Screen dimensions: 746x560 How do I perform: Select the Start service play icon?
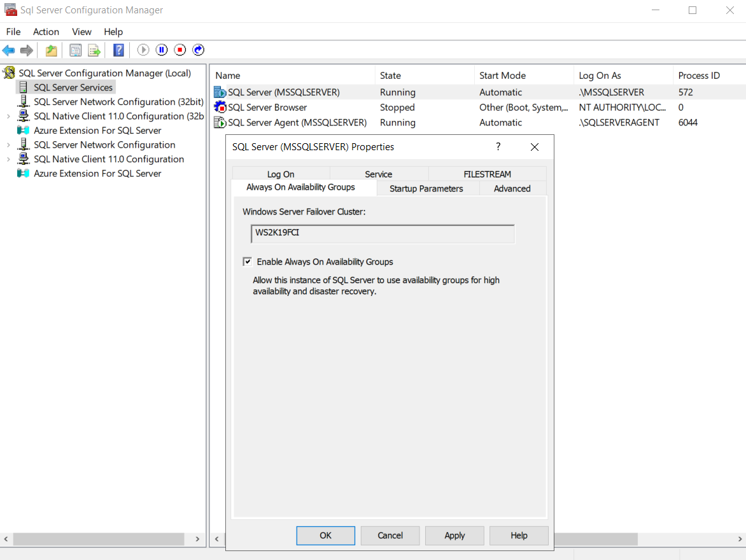(x=143, y=50)
